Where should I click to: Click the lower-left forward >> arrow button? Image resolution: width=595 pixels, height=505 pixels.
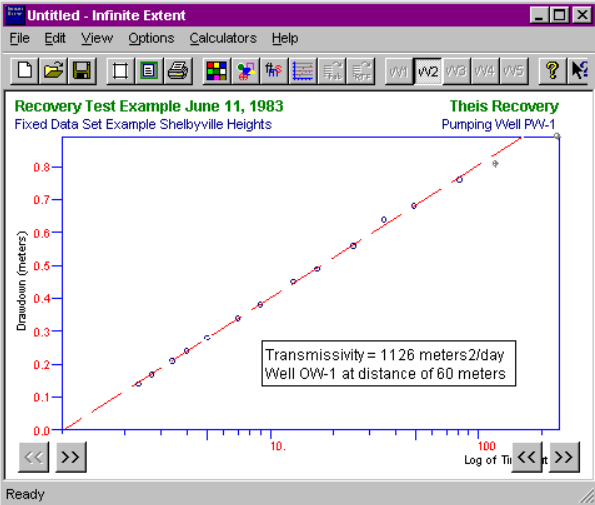pyautogui.click(x=71, y=457)
